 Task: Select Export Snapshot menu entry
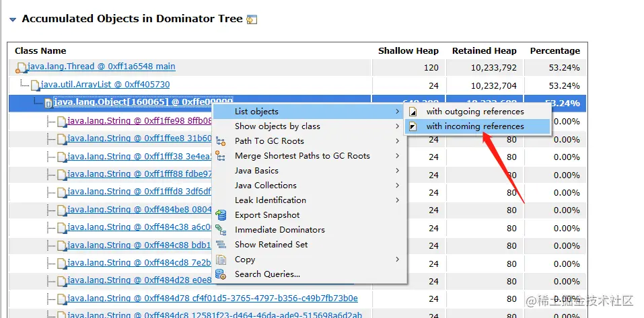pos(308,215)
